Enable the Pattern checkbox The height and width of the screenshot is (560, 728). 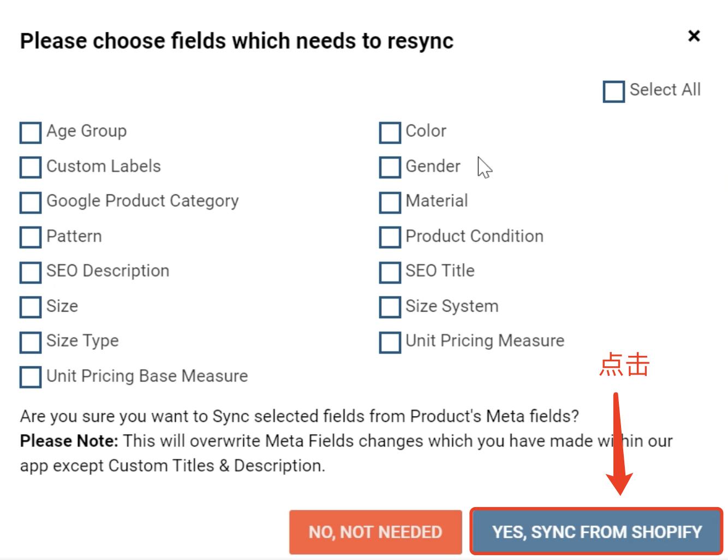(x=30, y=237)
